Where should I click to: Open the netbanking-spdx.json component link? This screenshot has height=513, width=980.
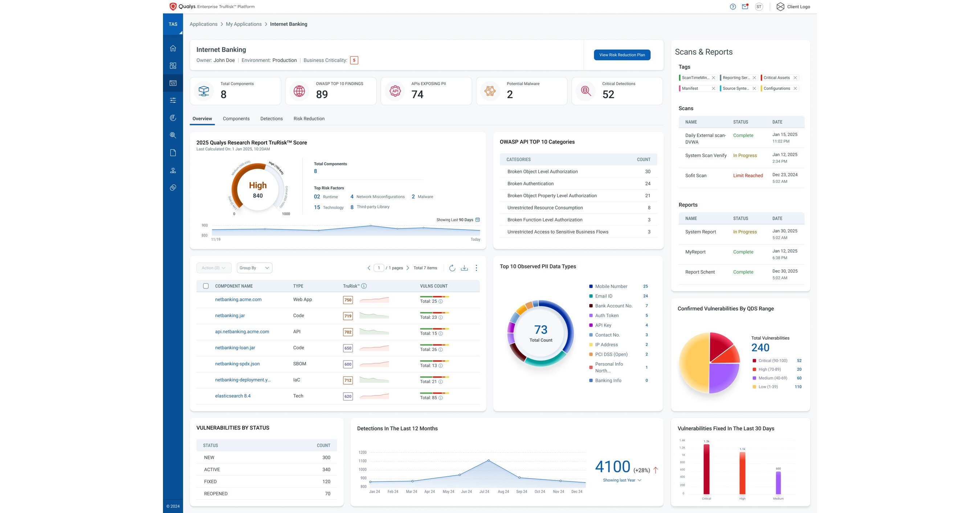click(x=237, y=364)
